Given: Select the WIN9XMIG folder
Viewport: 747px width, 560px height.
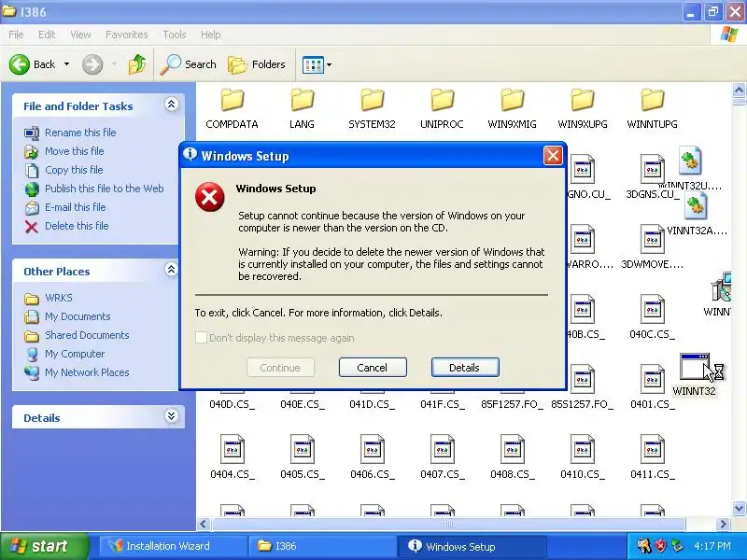Looking at the screenshot, I should 512,109.
